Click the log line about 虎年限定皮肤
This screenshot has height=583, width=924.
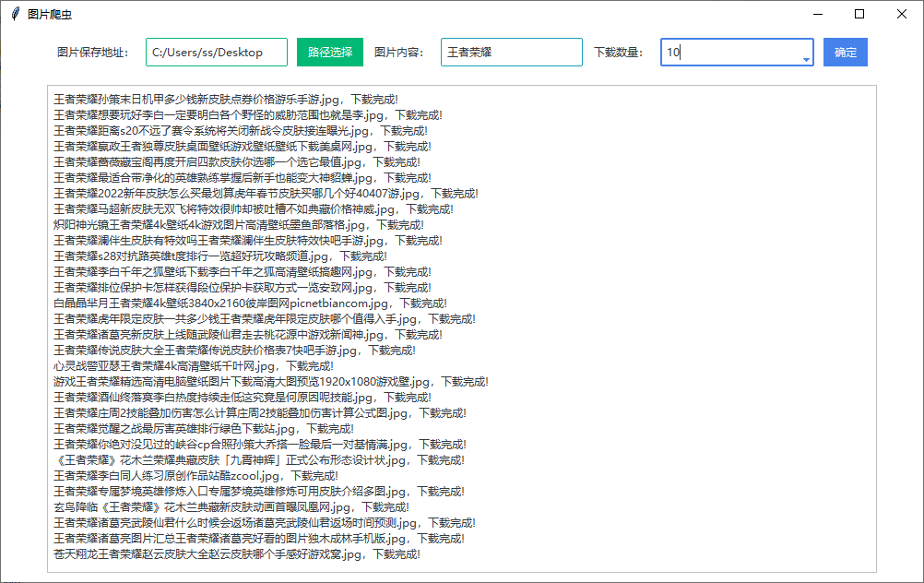pos(265,319)
